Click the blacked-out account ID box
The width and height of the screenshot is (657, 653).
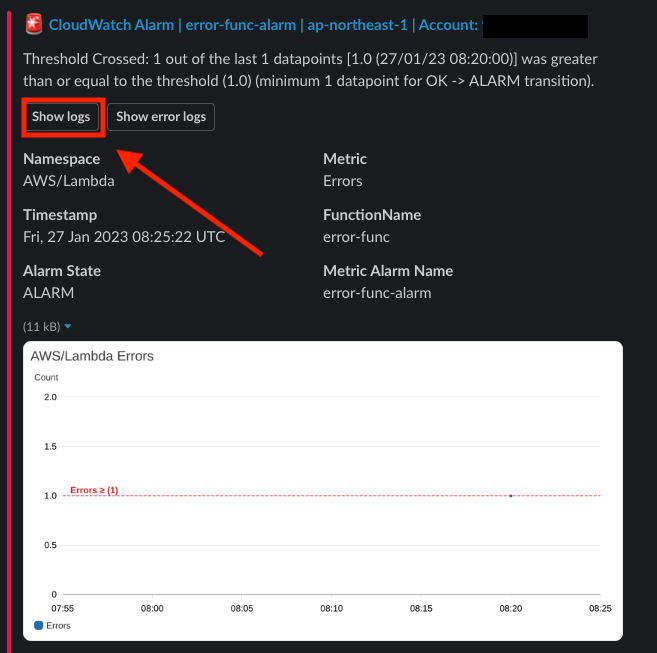[x=535, y=26]
